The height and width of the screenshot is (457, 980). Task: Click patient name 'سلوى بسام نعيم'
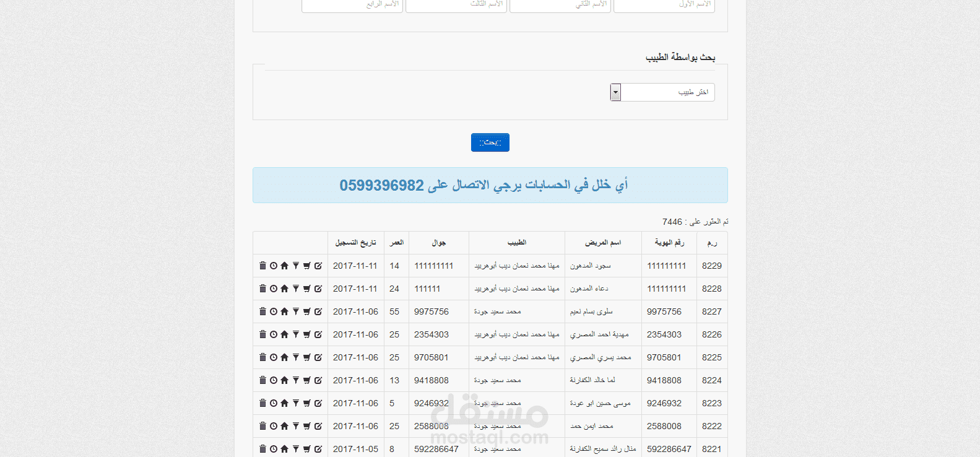[x=591, y=311]
